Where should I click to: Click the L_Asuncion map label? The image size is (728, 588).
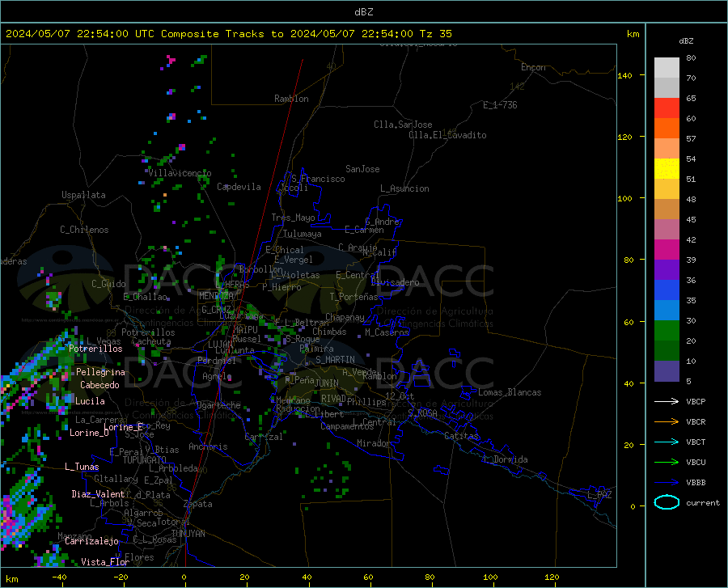[x=404, y=188]
